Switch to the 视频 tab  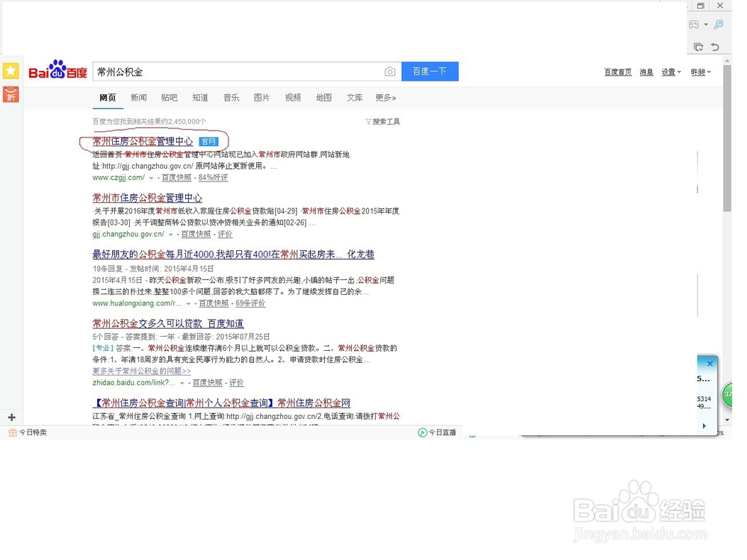[x=293, y=98]
